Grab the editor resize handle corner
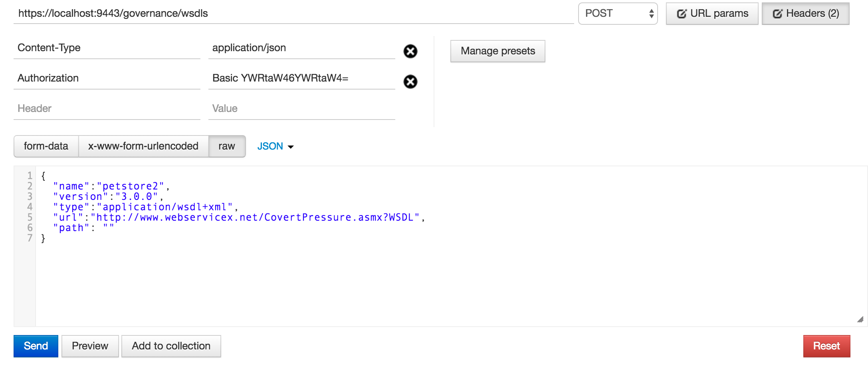This screenshot has height=371, width=868. pyautogui.click(x=860, y=319)
